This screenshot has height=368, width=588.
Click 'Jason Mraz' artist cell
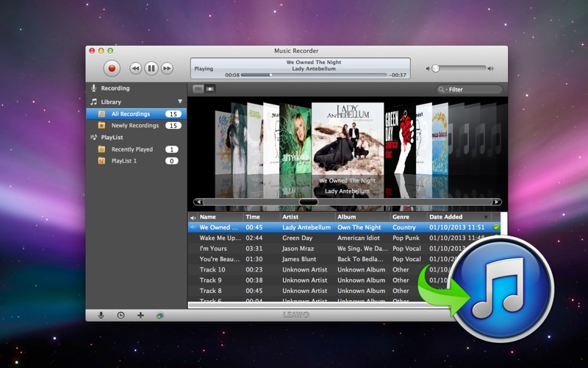[x=298, y=249]
